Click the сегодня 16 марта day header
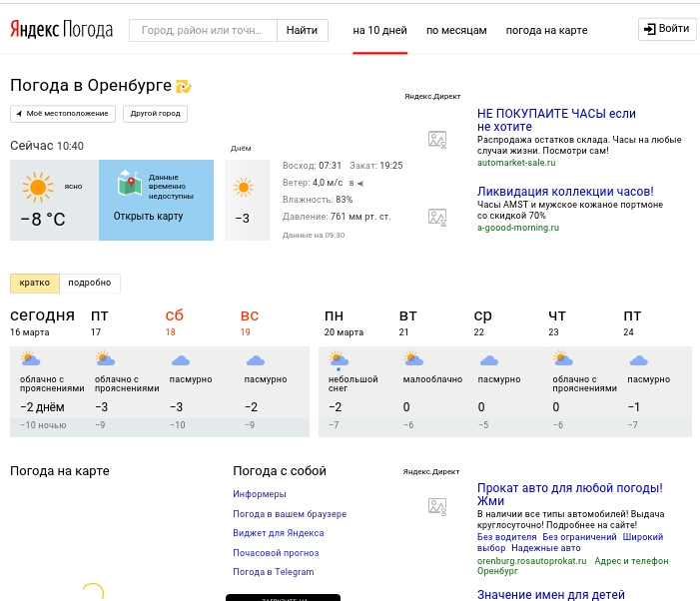700x601 pixels. pos(42,322)
